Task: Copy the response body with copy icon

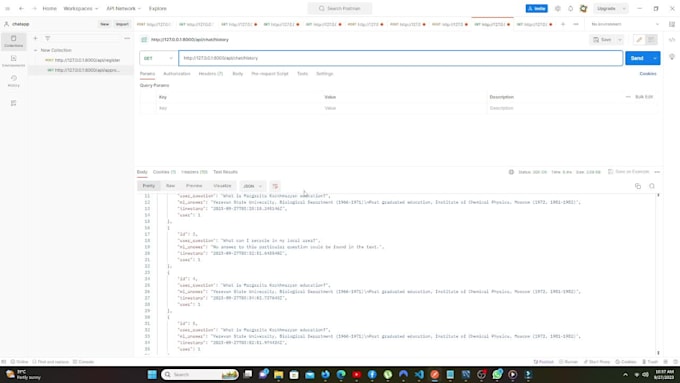Action: click(x=638, y=186)
